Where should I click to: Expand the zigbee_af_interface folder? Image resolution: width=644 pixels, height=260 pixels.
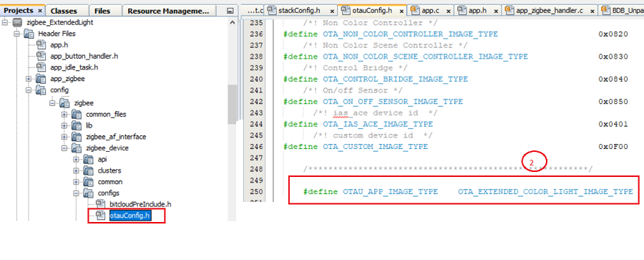(64, 137)
